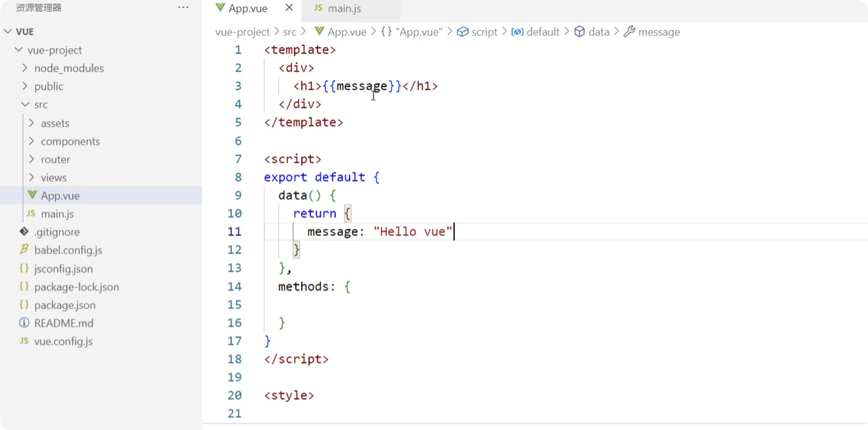Click the JS icon beside main.js in tree

31,214
